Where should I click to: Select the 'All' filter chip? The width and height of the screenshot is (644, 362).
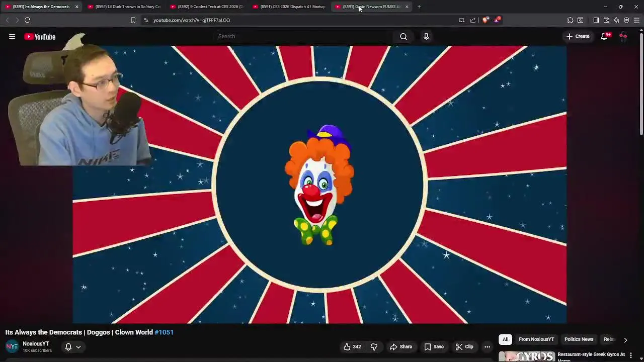coord(505,339)
